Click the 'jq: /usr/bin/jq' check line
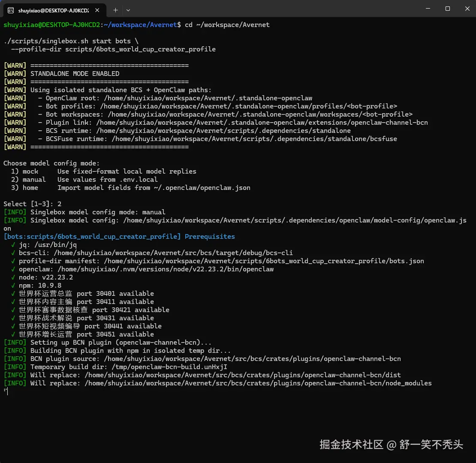 point(44,245)
